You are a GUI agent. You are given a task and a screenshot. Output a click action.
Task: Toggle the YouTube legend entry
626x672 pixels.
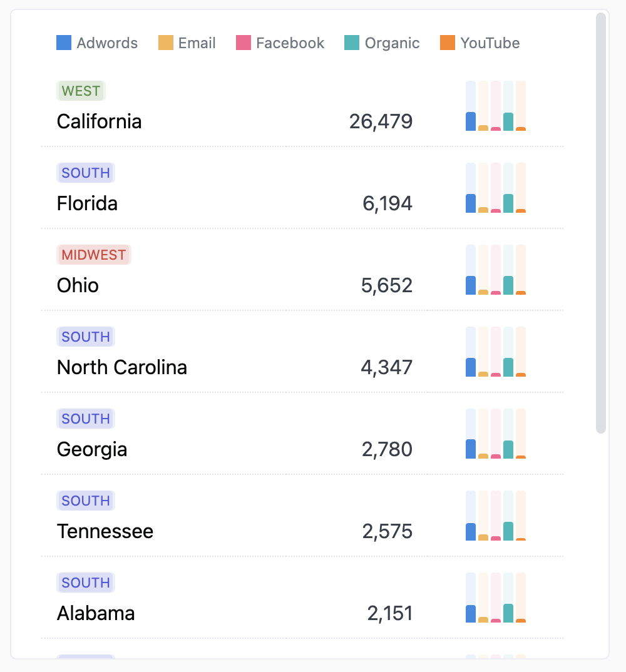[480, 43]
